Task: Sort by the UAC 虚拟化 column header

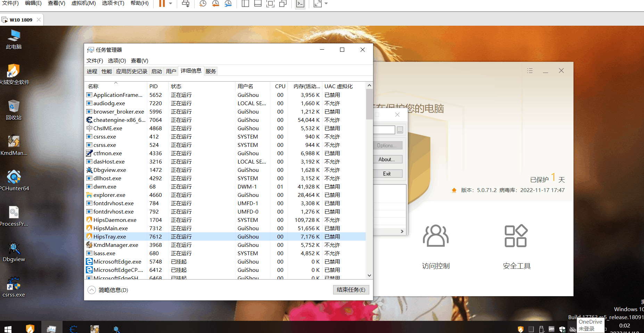Action: (x=343, y=86)
